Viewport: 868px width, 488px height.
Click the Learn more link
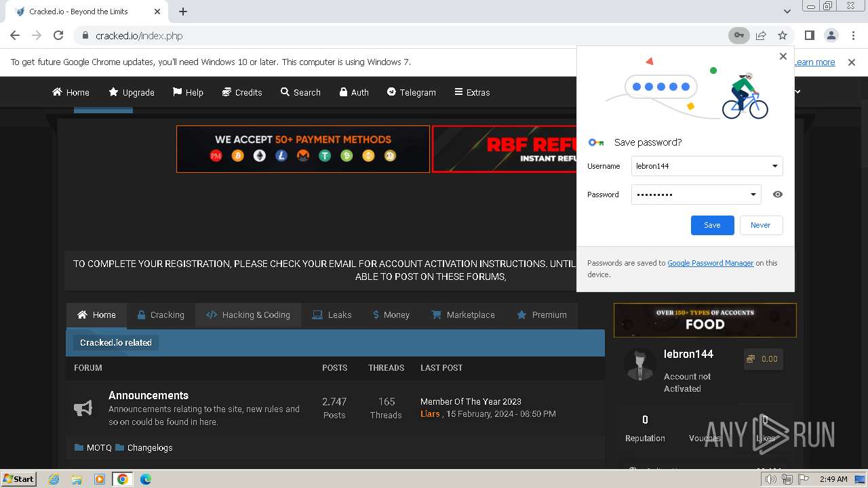tap(814, 62)
